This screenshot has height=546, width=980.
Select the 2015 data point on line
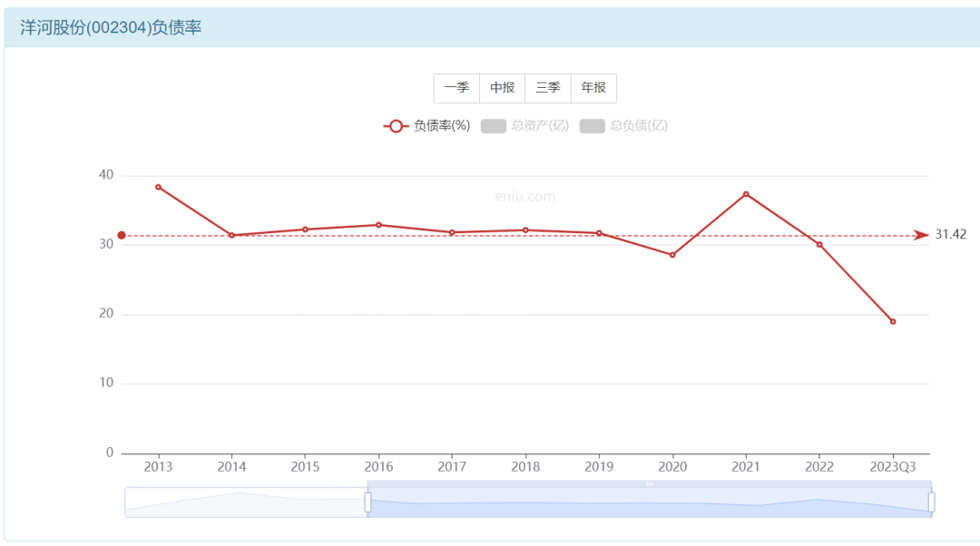[x=305, y=229]
